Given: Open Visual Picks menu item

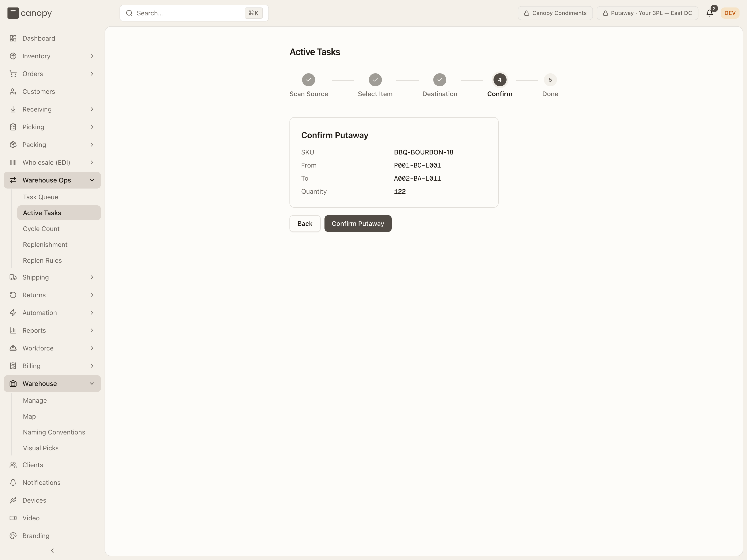Looking at the screenshot, I should (59, 448).
